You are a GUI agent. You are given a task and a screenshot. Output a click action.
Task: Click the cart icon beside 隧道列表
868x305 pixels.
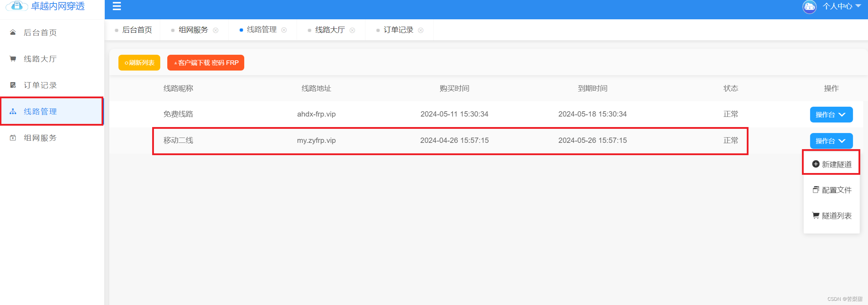click(816, 215)
